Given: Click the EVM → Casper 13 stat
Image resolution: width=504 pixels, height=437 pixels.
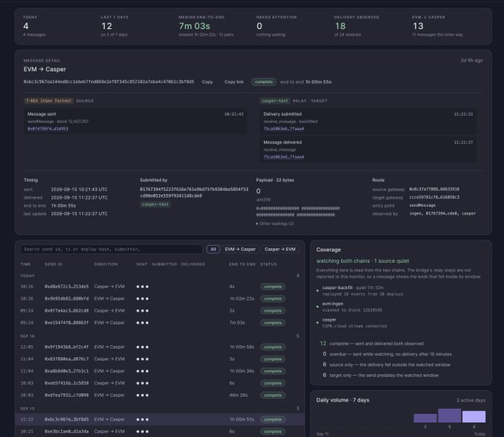Looking at the screenshot, I should pyautogui.click(x=437, y=26).
